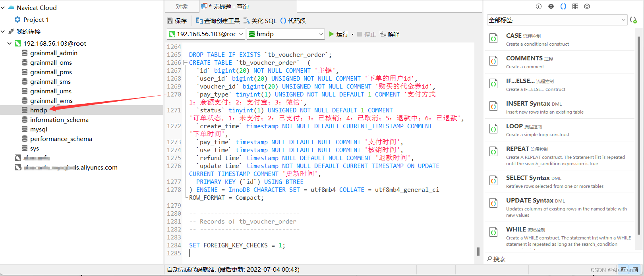Image resolution: width=644 pixels, height=276 pixels.
Task: Switch to the 对象 tab
Action: click(x=182, y=6)
